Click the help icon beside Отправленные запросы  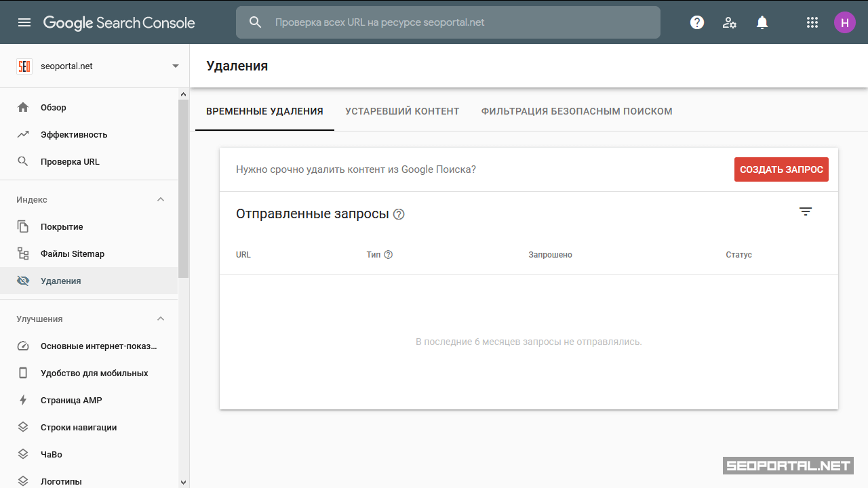(399, 214)
